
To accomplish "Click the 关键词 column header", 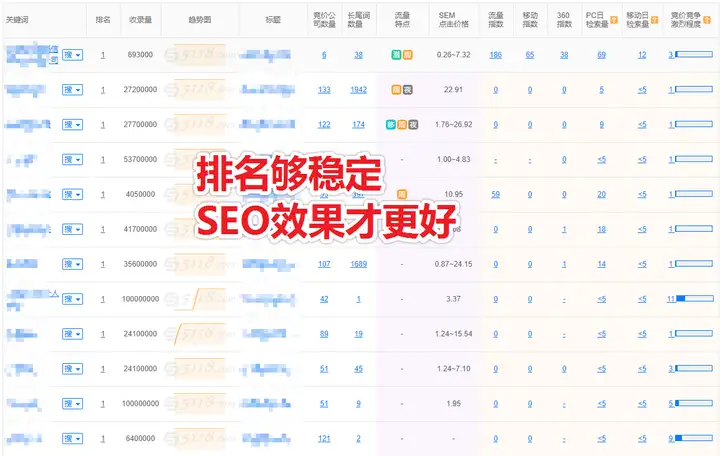I will point(17,20).
